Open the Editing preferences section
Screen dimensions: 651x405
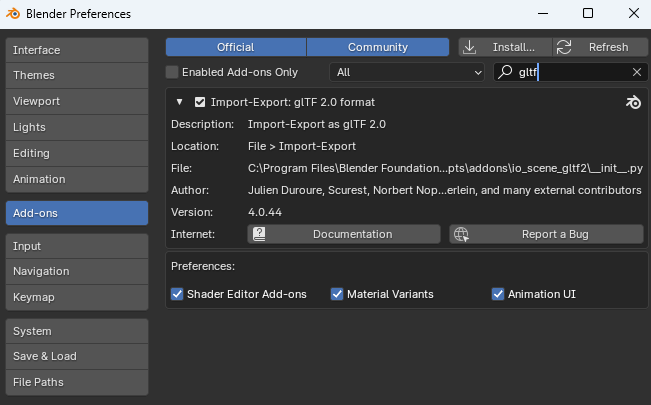pyautogui.click(x=77, y=153)
